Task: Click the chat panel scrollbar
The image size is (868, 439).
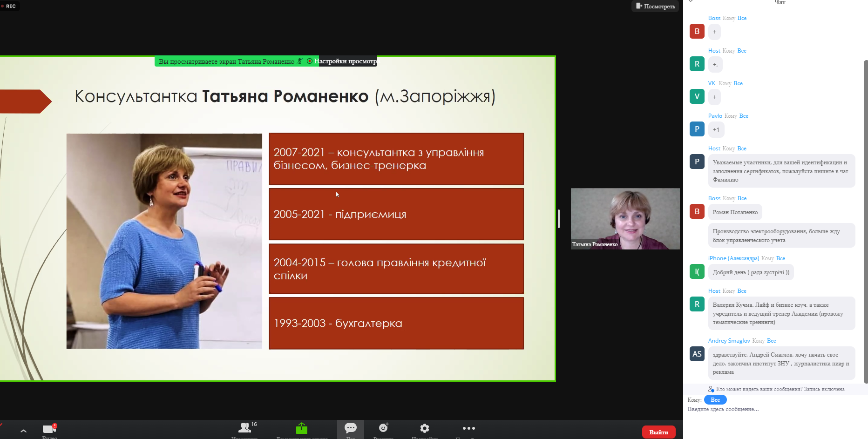Action: point(866,221)
